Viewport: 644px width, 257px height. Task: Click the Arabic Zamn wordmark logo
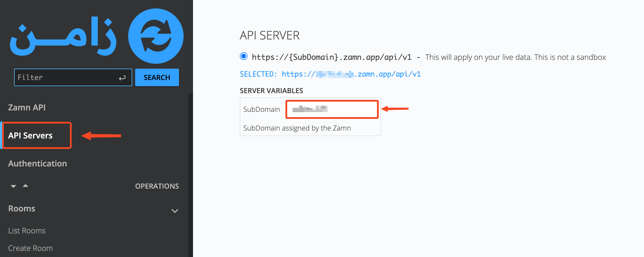(x=63, y=36)
